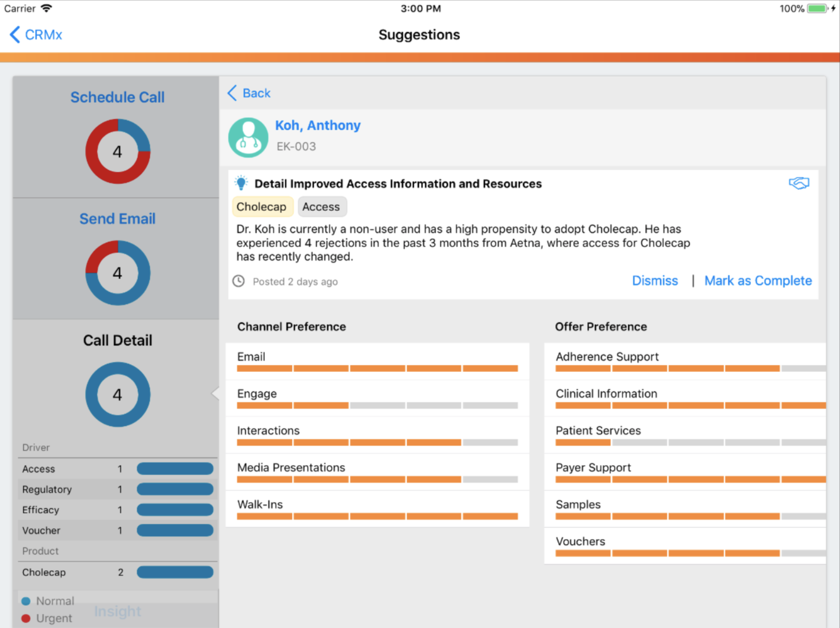This screenshot has width=840, height=628.
Task: Click the Back chevron arrow
Action: point(232,93)
